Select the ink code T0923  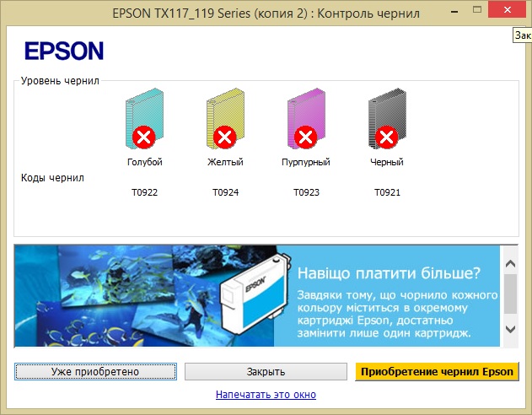[306, 192]
